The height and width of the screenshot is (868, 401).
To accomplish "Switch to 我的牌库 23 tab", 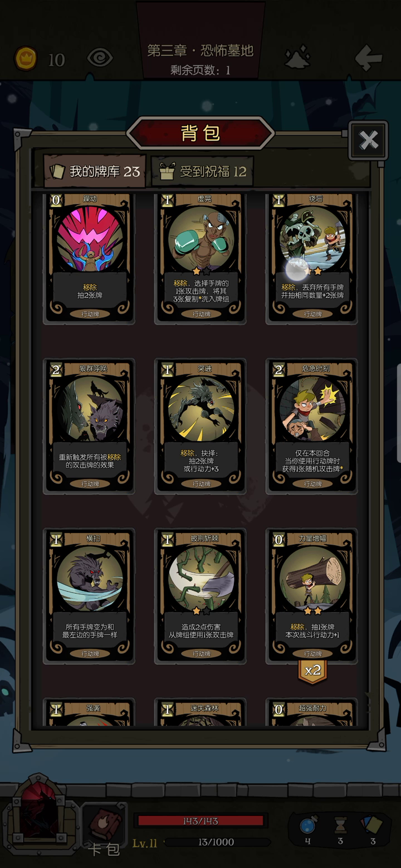I will (x=95, y=171).
